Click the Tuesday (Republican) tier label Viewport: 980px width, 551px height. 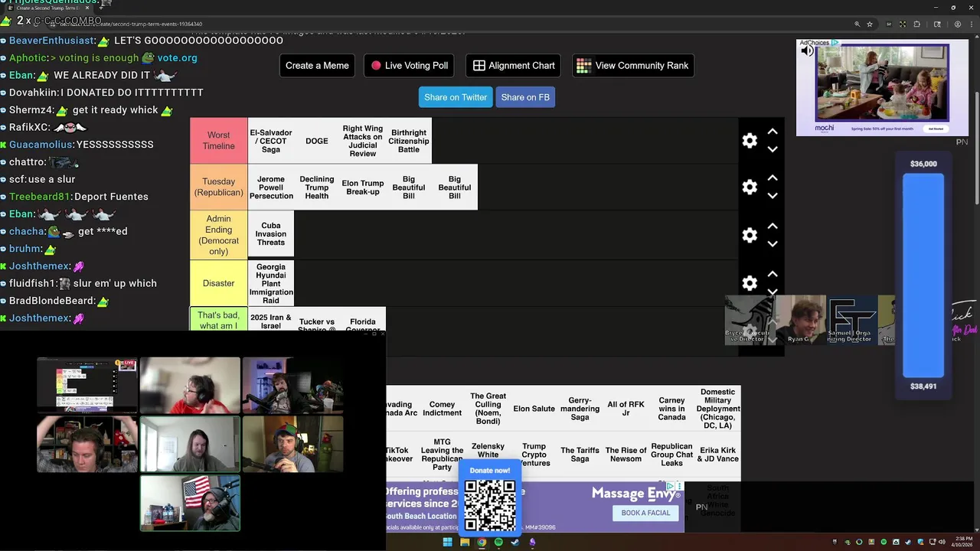point(219,187)
